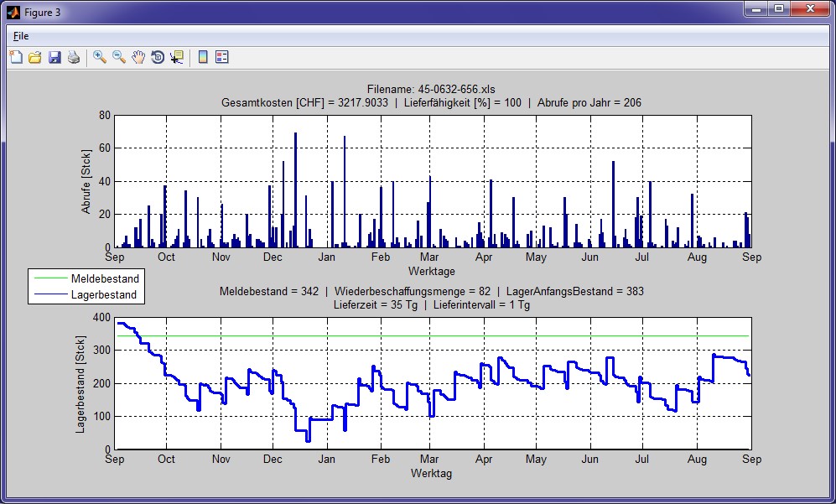Toggle the legend on the plot

[221, 57]
